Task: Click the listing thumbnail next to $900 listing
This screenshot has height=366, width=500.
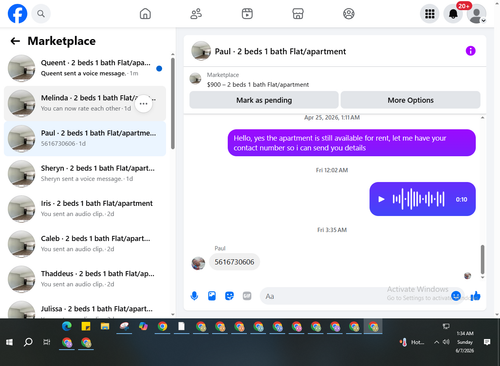Action: 195,79
